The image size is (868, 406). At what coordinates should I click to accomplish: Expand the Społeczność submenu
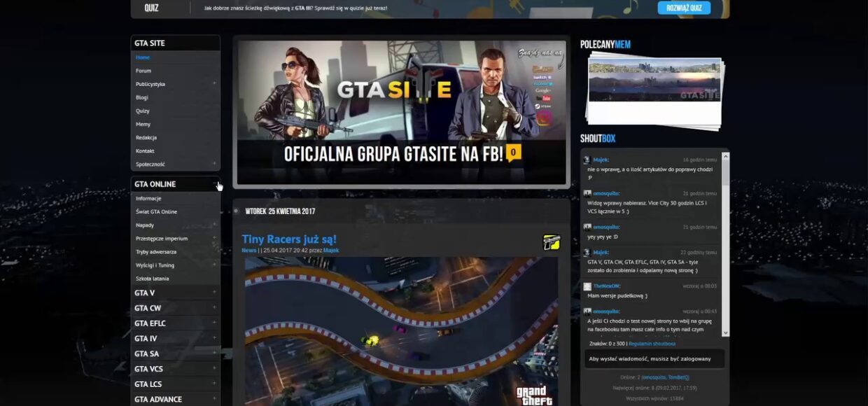click(x=215, y=164)
